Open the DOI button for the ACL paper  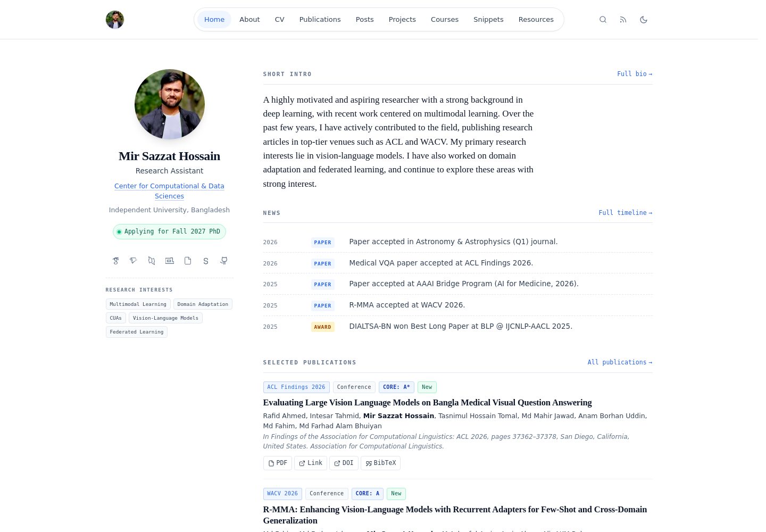344,463
